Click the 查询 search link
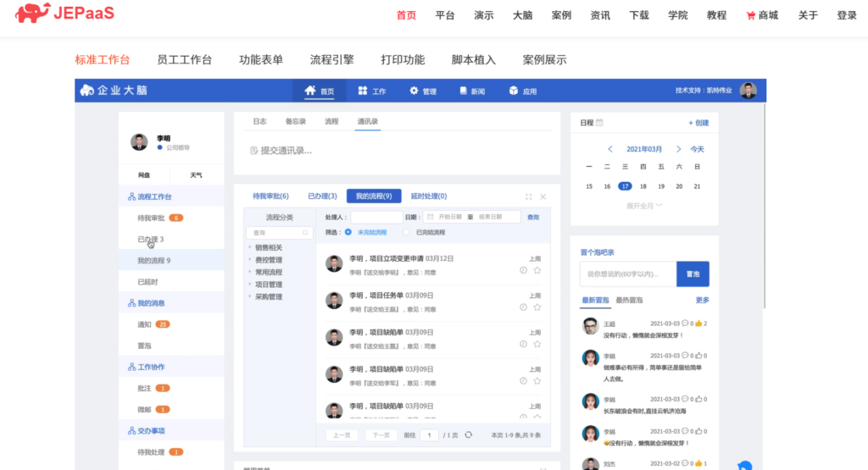The height and width of the screenshot is (470, 868). pos(533,218)
